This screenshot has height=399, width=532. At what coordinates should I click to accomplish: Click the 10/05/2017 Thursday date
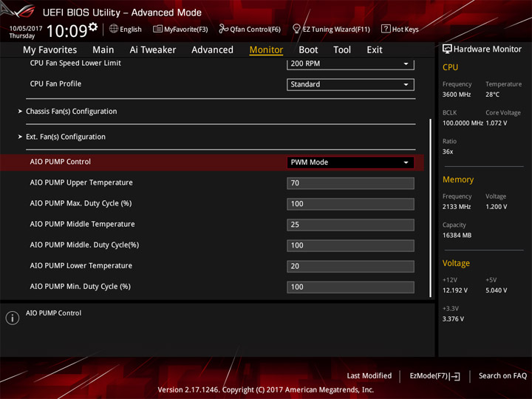[26, 32]
